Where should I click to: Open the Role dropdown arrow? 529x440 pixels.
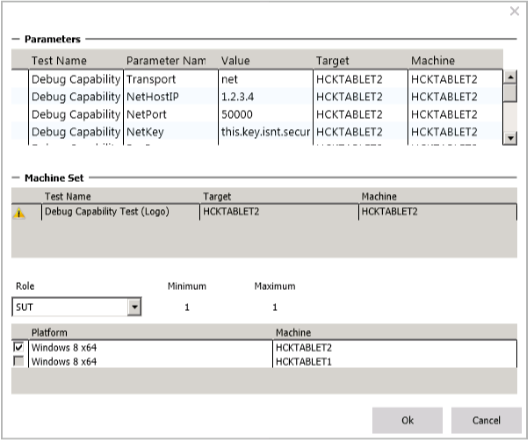[x=134, y=307]
